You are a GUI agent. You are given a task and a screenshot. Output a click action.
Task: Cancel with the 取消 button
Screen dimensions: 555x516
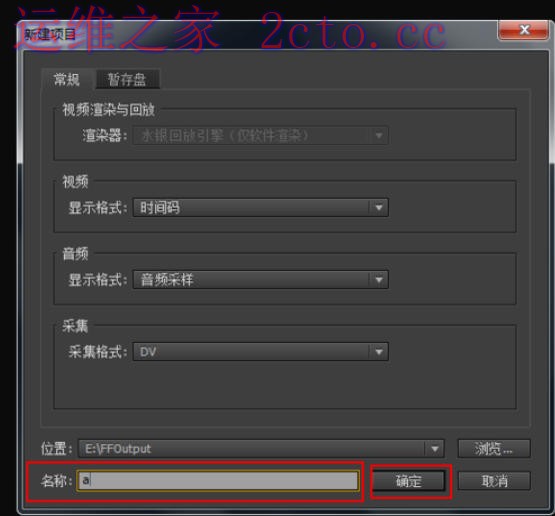click(x=494, y=481)
